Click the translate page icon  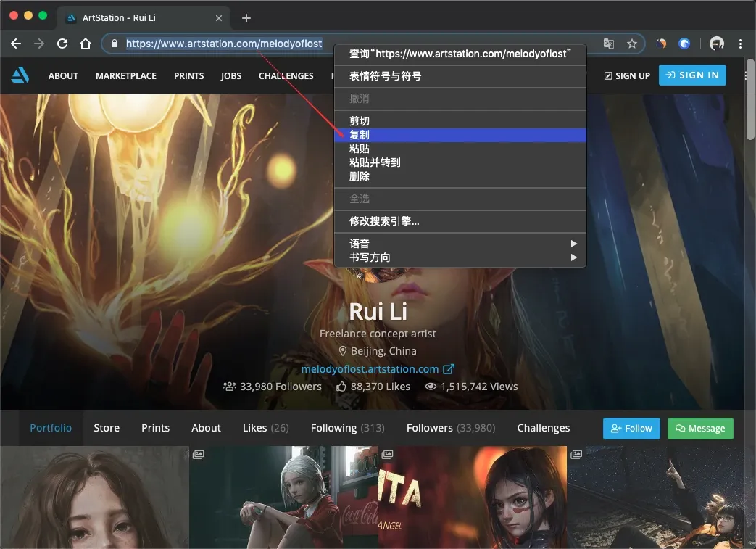[x=608, y=44]
